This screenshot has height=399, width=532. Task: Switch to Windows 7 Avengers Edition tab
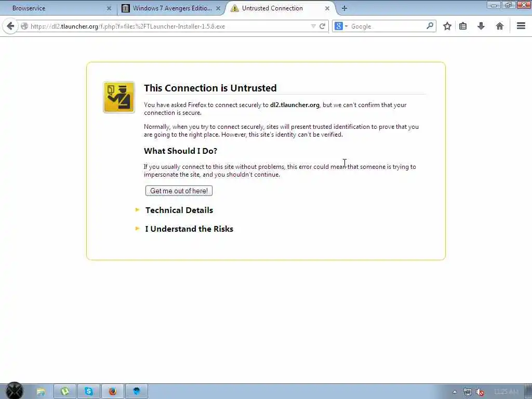171,8
